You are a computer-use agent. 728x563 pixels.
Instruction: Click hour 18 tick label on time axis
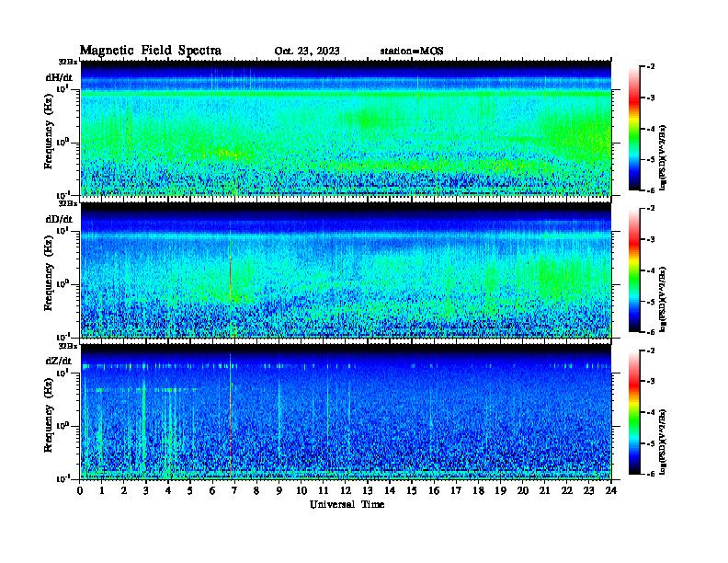point(478,490)
